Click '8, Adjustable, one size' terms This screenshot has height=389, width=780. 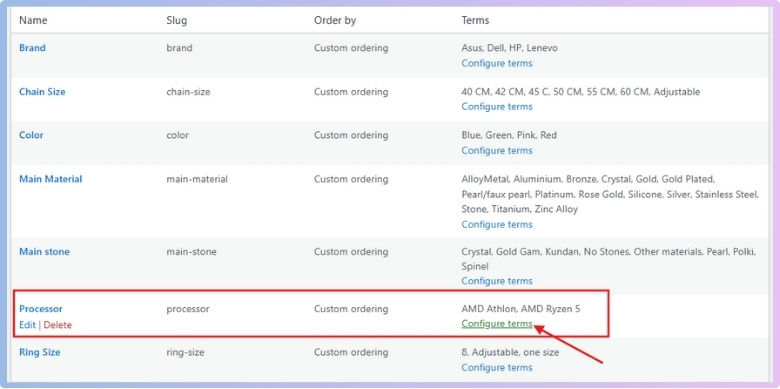click(x=510, y=352)
